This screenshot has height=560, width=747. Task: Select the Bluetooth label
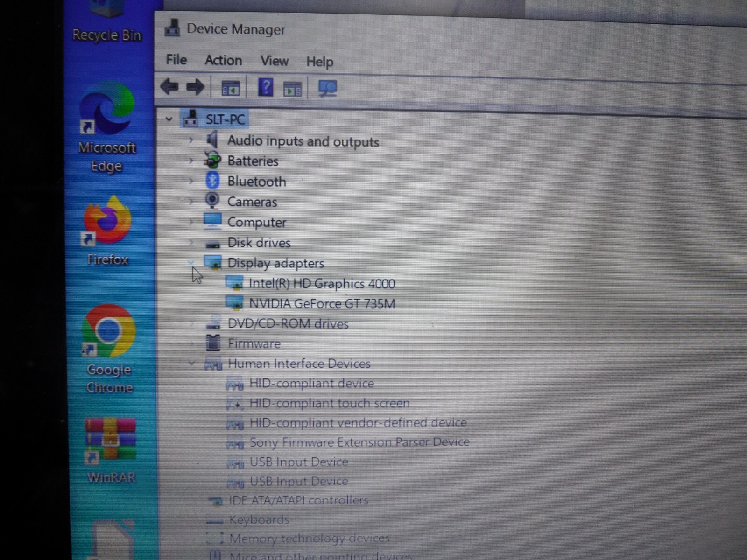point(257,182)
